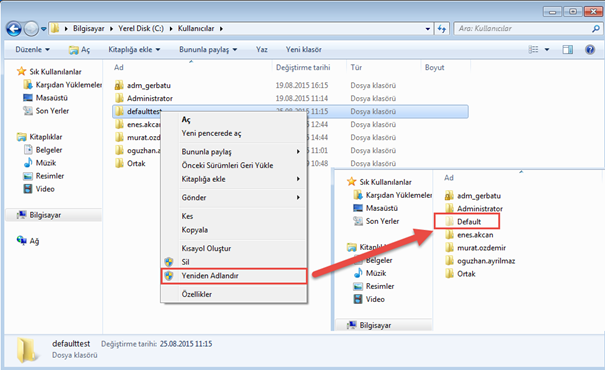Choose Özellikler in the context menu
The image size is (605, 370).
coord(234,294)
